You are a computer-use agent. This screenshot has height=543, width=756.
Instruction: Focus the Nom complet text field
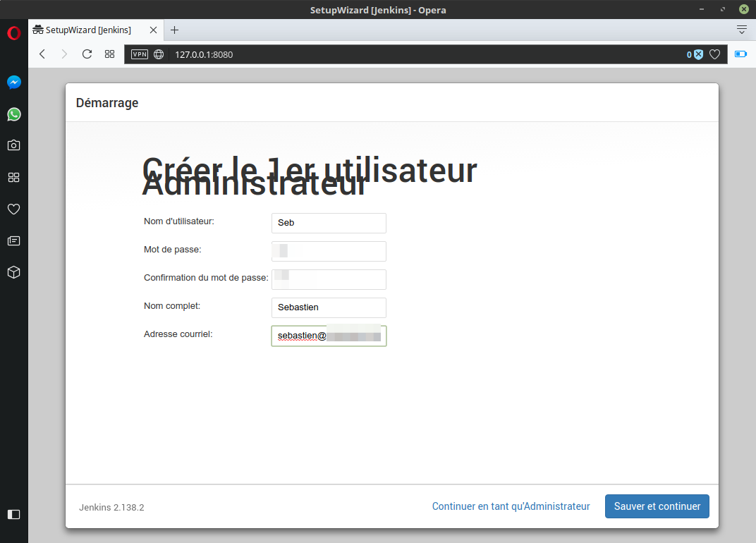click(x=329, y=307)
